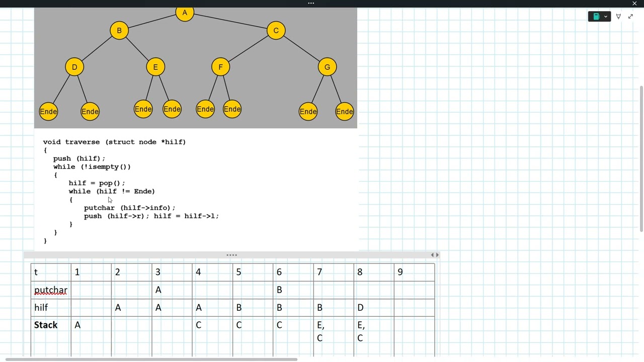Viewport: 644px width, 362px height.
Task: Click column header cell '1'
Action: pyautogui.click(x=91, y=272)
